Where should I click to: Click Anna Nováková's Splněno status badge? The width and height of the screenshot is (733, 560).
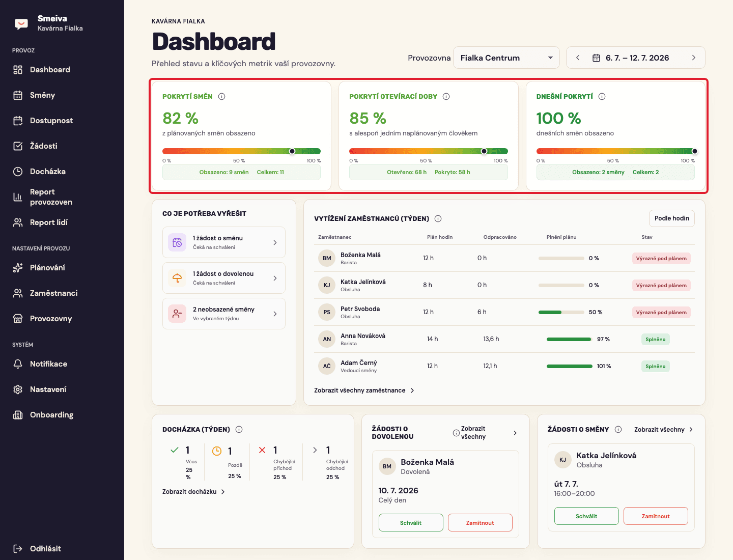pos(656,340)
